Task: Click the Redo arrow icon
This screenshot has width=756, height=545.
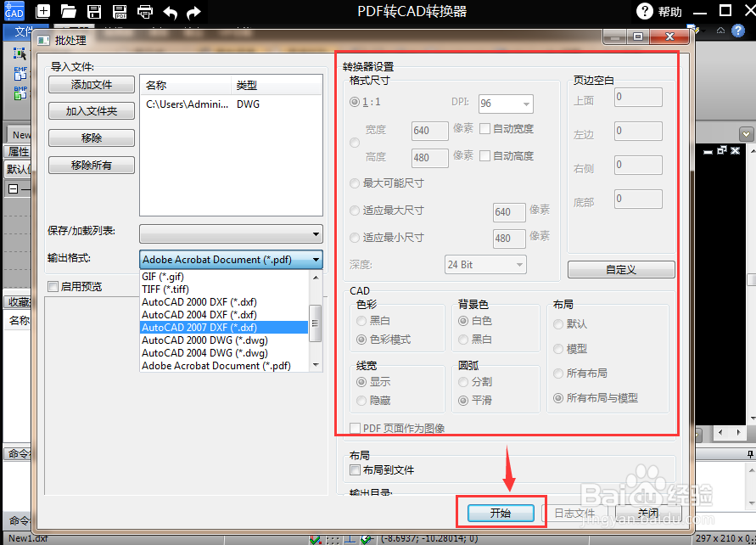Action: [193, 12]
